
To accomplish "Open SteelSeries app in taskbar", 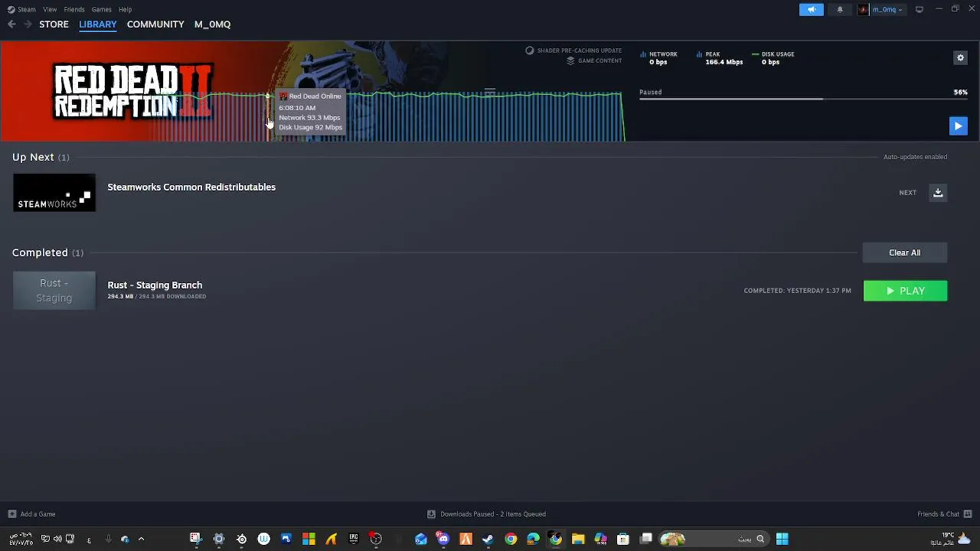I will point(241,539).
